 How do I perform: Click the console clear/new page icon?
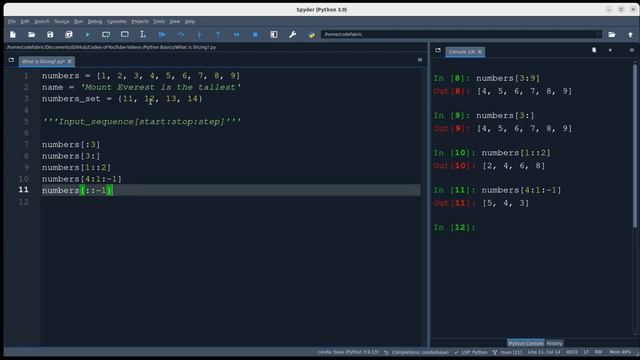tap(594, 50)
